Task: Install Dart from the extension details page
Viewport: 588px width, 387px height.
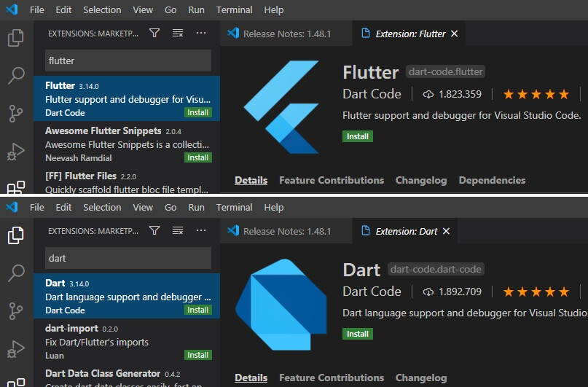Action: [x=357, y=334]
